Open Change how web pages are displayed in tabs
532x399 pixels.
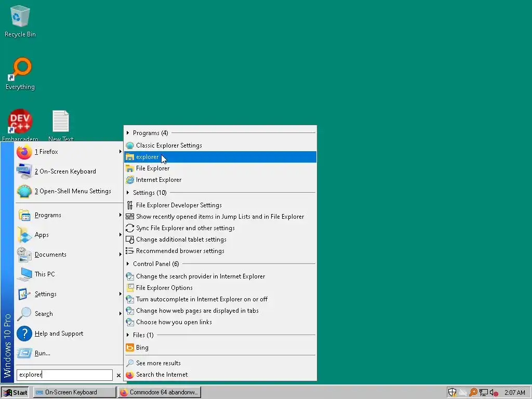(x=220, y=311)
